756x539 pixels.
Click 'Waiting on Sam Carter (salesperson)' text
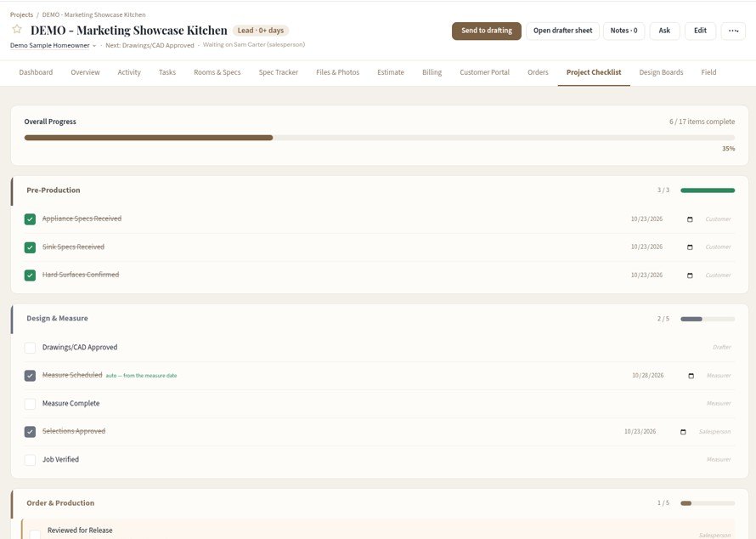point(254,45)
